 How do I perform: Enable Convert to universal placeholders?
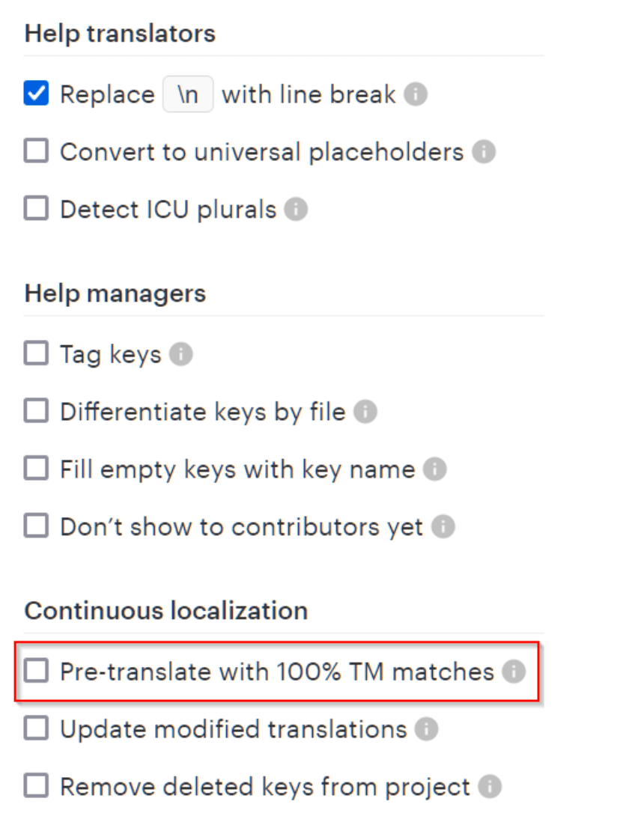tap(36, 152)
